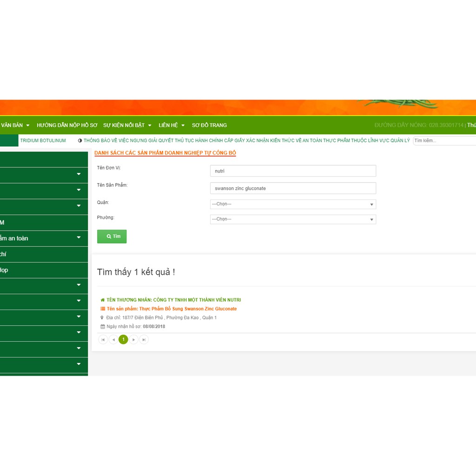Select page 1 in pagination
476x476 pixels.
pyautogui.click(x=123, y=340)
